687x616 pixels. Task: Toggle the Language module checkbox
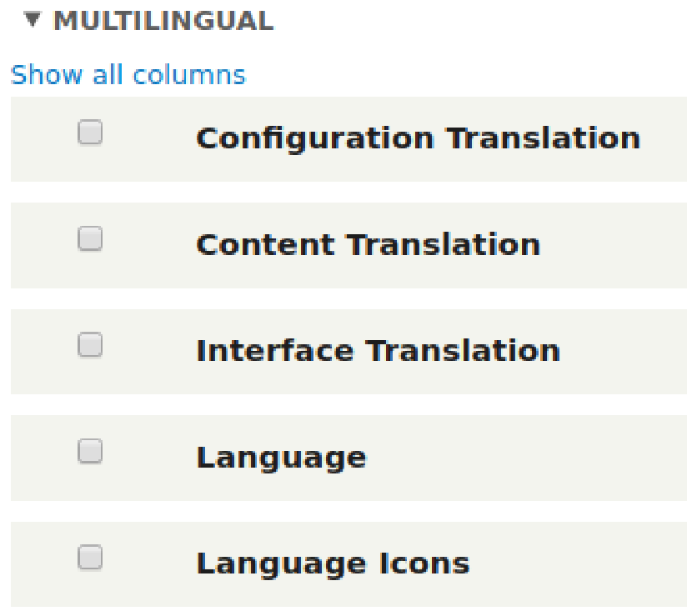90,452
